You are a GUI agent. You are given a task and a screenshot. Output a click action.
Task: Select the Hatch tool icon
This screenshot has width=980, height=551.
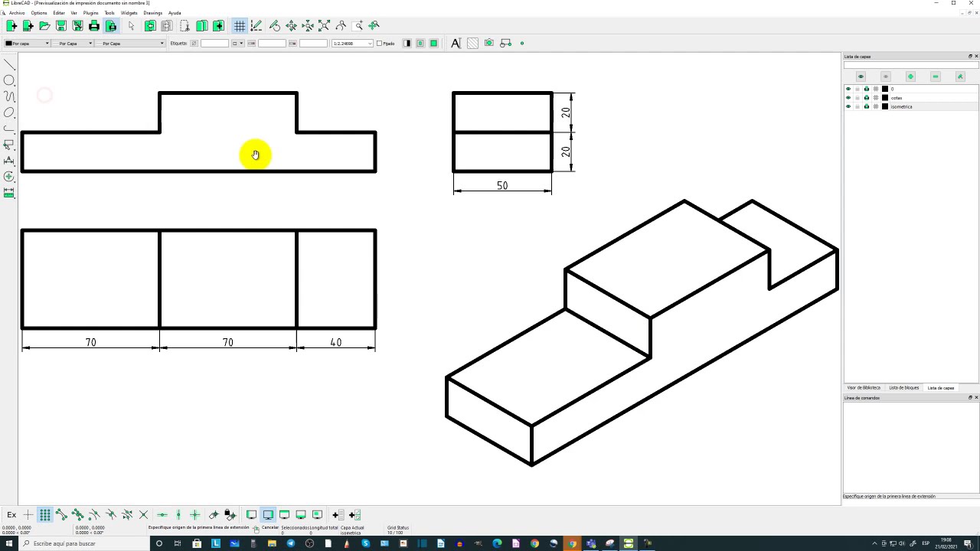pyautogui.click(x=472, y=44)
